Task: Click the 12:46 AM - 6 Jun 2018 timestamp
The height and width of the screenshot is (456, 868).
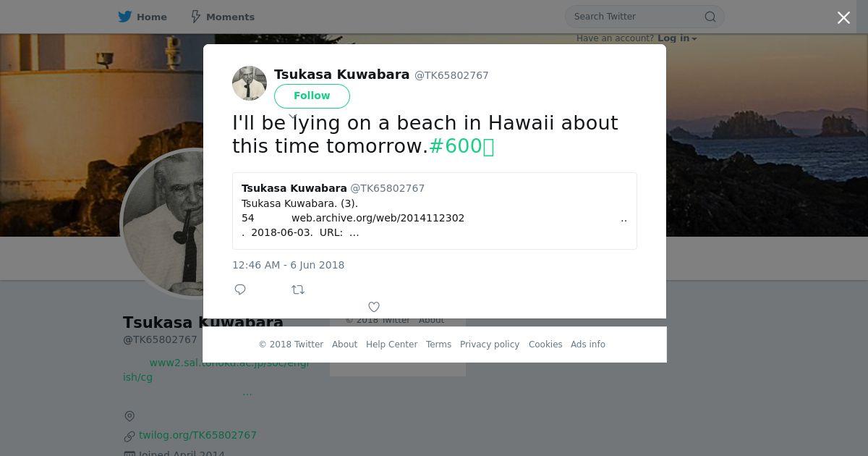Action: pyautogui.click(x=289, y=265)
